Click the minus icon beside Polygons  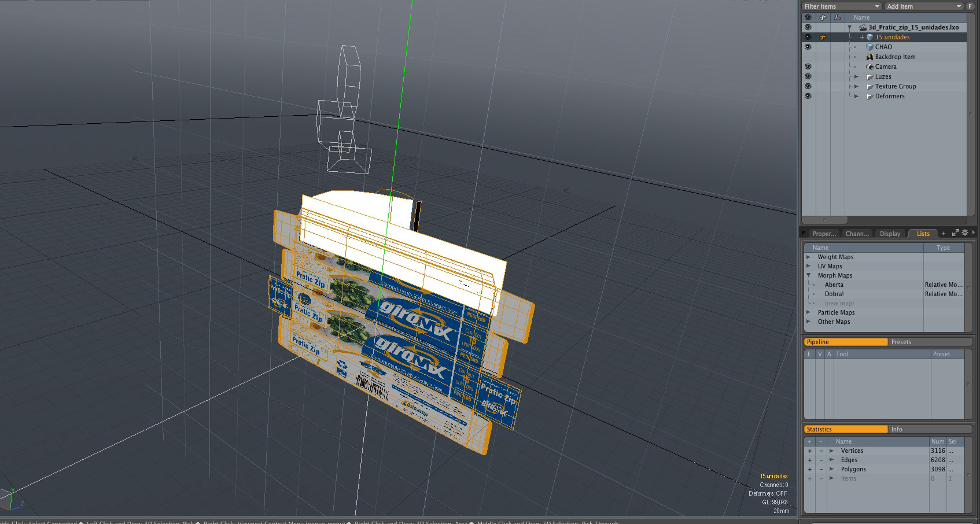(x=821, y=470)
